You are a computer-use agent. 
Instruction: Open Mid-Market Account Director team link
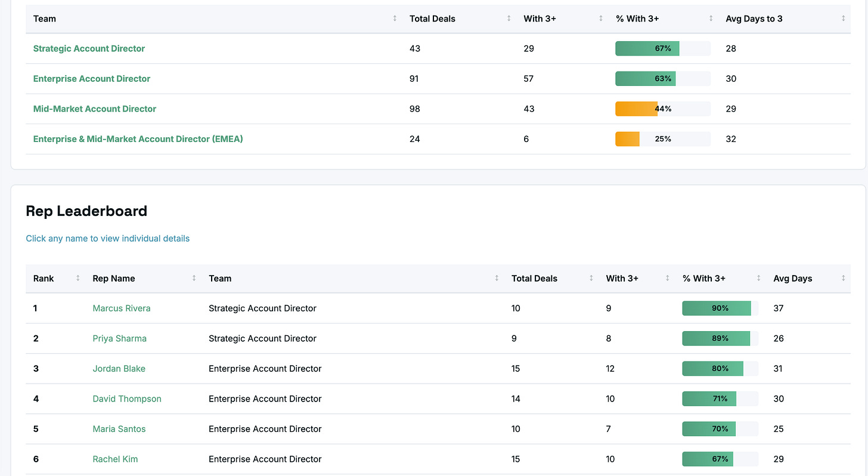pos(95,109)
